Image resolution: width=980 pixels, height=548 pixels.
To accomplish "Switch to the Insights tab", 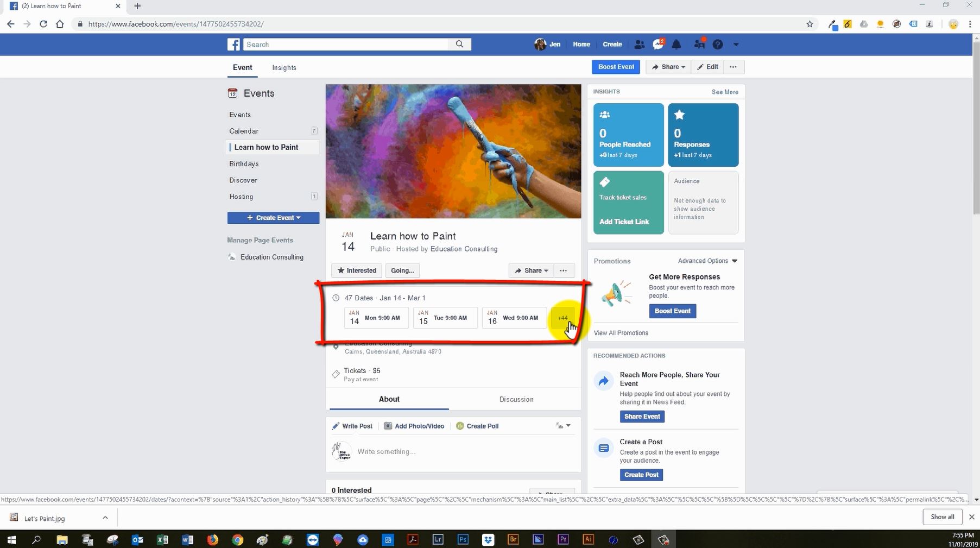I will (284, 68).
